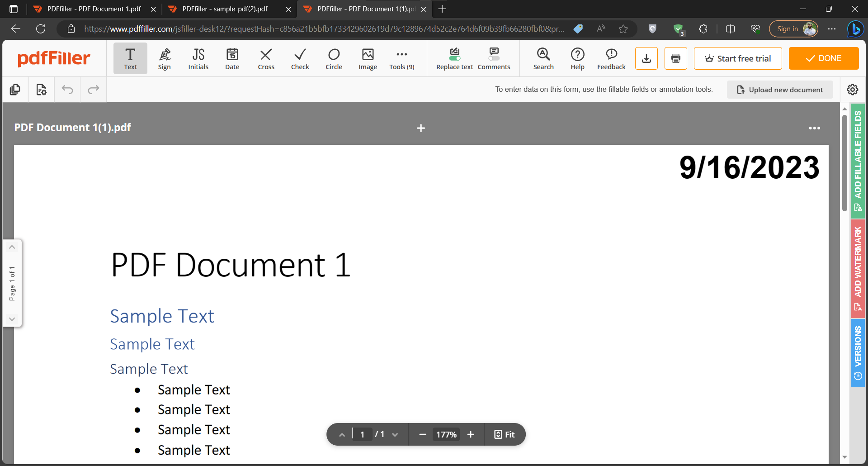Screen dimensions: 868x466
Task: Click the Replace text tool
Action: coord(454,58)
